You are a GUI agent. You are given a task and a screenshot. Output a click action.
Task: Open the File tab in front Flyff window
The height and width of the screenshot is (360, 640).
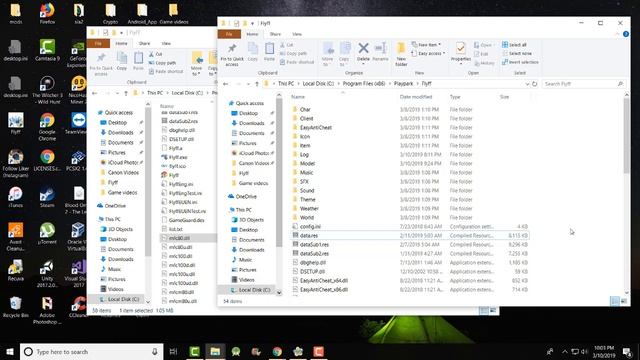tap(229, 34)
